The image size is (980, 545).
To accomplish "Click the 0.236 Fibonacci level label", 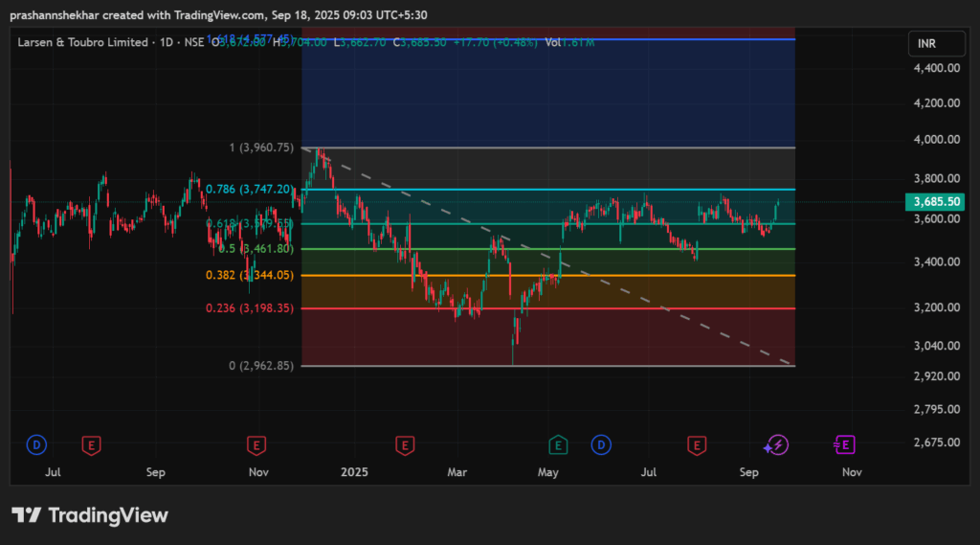I will point(250,308).
